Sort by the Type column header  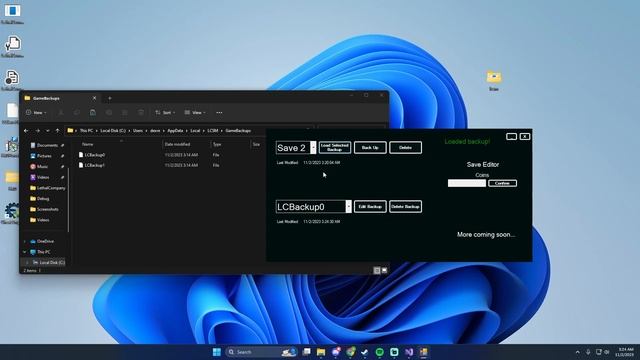(x=217, y=144)
